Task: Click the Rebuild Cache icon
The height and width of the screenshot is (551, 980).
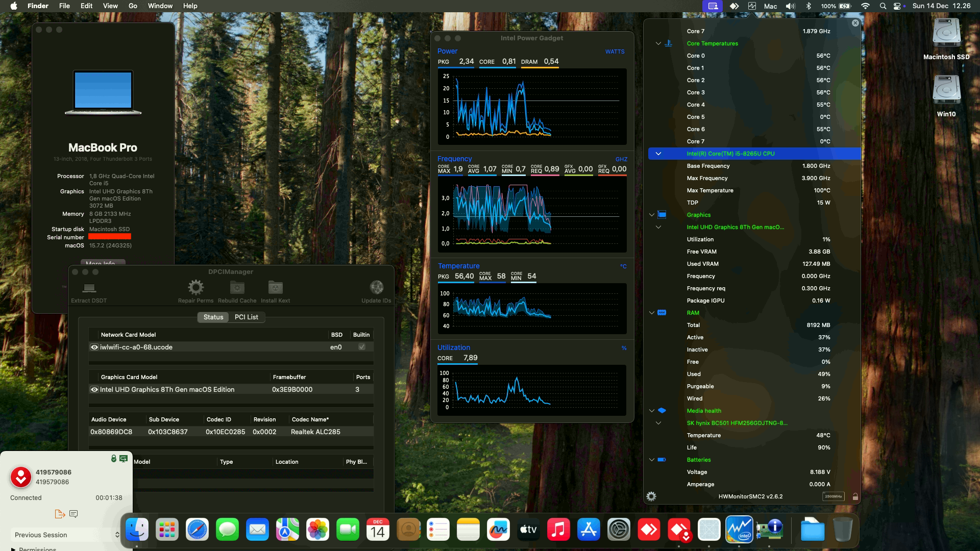Action: tap(237, 288)
